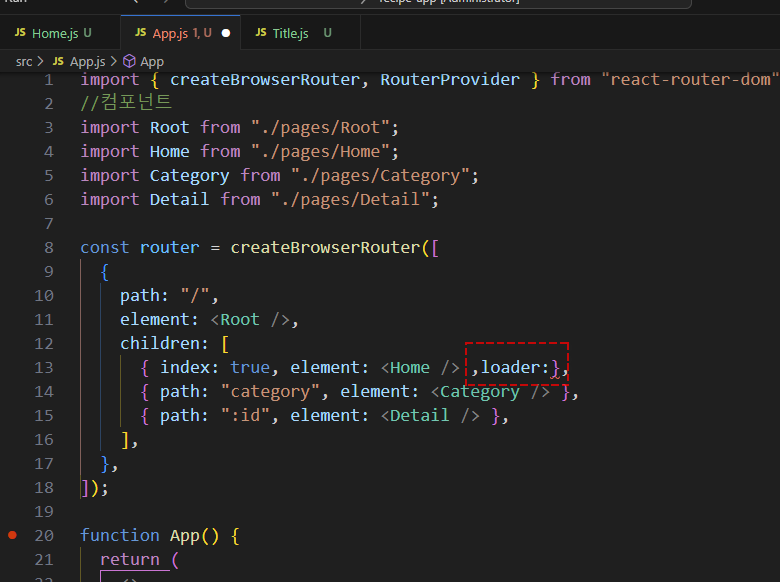Open the App.js breadcrumb dropdown
This screenshot has height=582, width=780.
click(x=88, y=61)
